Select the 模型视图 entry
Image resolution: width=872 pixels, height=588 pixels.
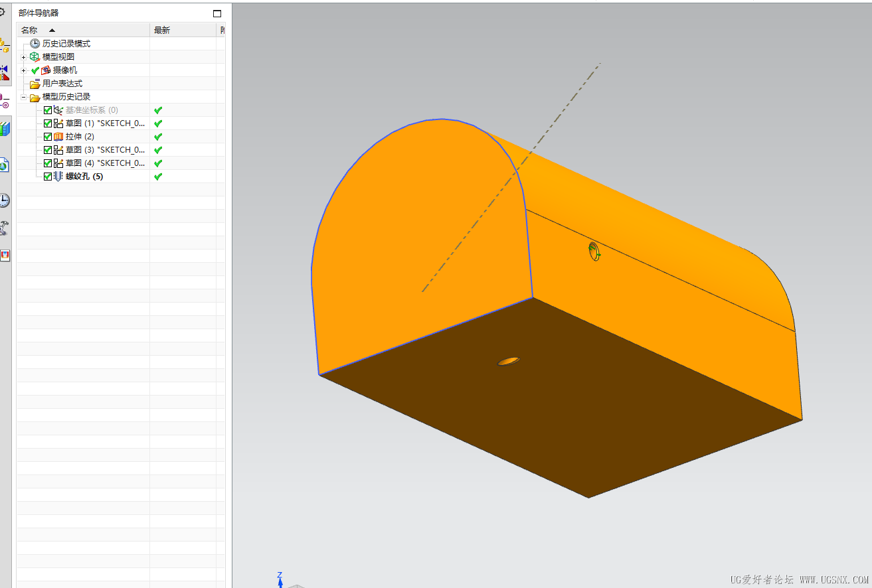[58, 57]
